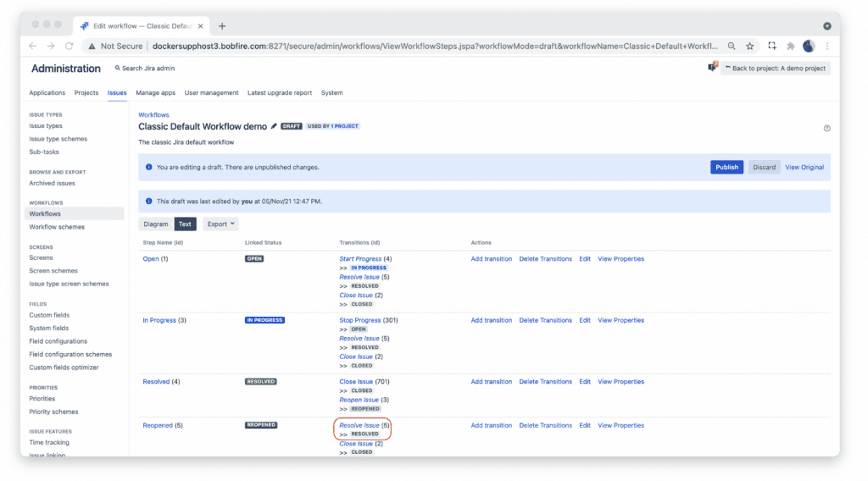Open the User management tab

click(x=211, y=93)
